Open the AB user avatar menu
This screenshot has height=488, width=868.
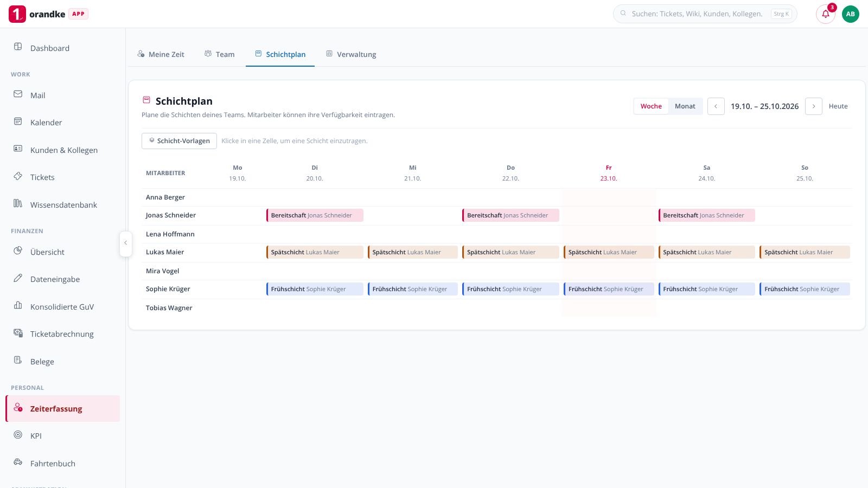pos(851,14)
